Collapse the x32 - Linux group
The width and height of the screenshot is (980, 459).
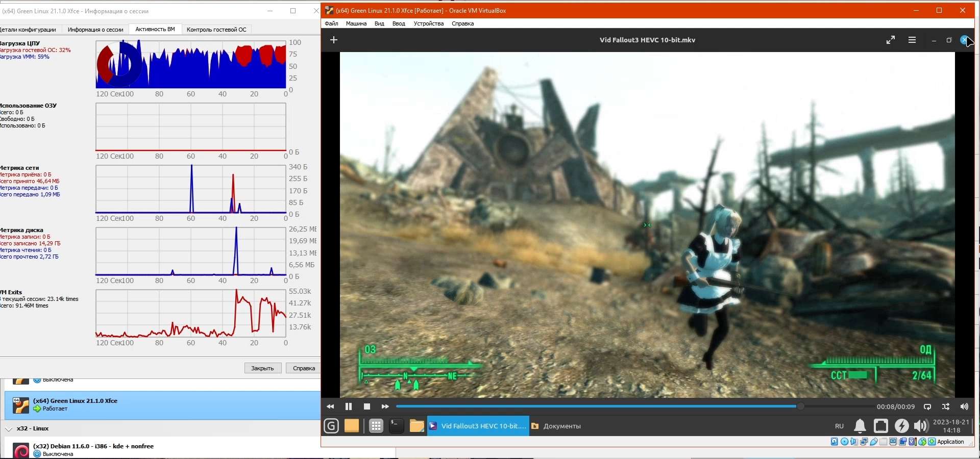point(9,429)
